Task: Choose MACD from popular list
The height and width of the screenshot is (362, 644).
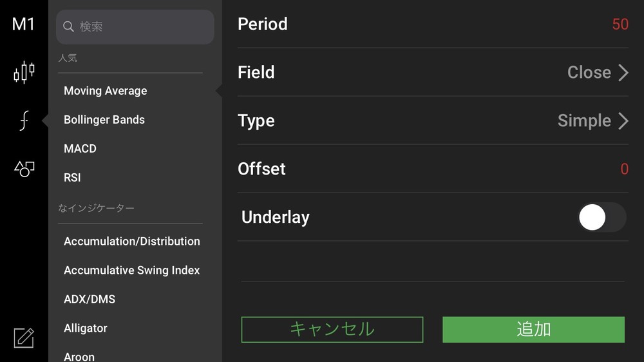Action: pos(80,148)
